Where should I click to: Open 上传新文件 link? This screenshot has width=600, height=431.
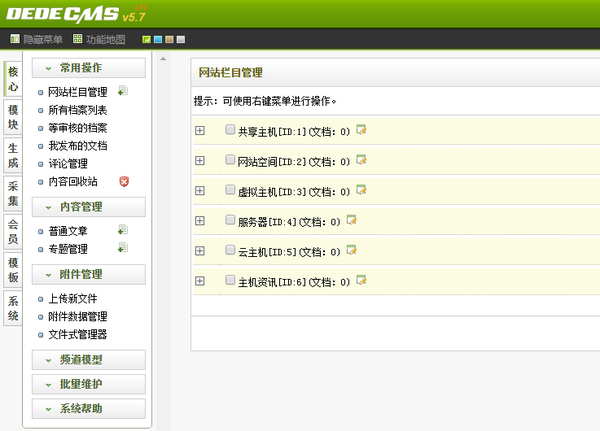pyautogui.click(x=73, y=298)
